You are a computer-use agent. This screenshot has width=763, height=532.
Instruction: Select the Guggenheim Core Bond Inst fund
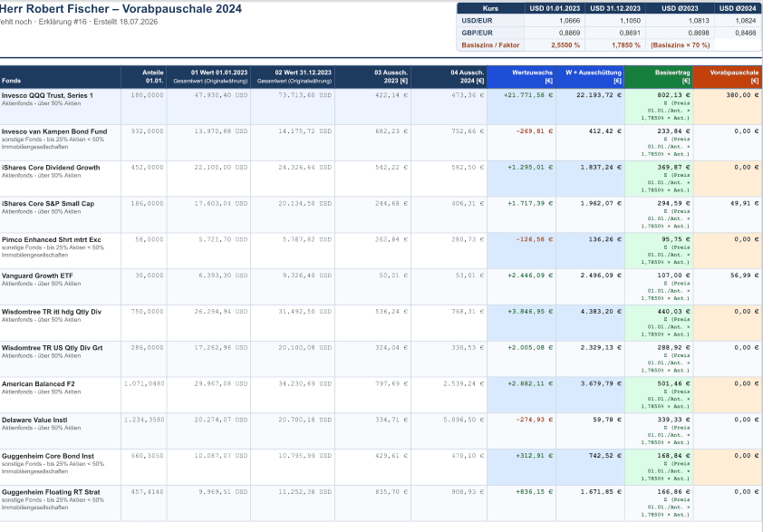click(48, 456)
